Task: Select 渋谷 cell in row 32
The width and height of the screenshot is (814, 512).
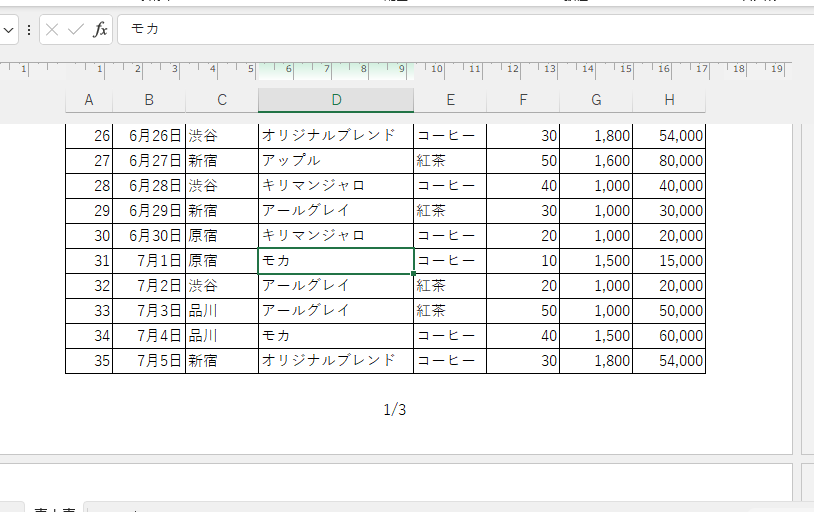Action: point(222,286)
